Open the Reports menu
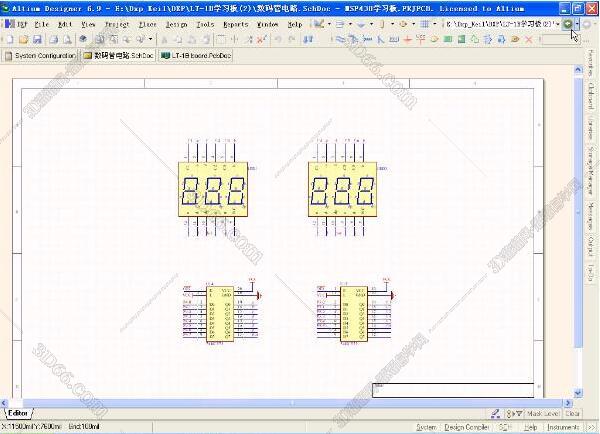This screenshot has height=434, width=600. pyautogui.click(x=236, y=23)
